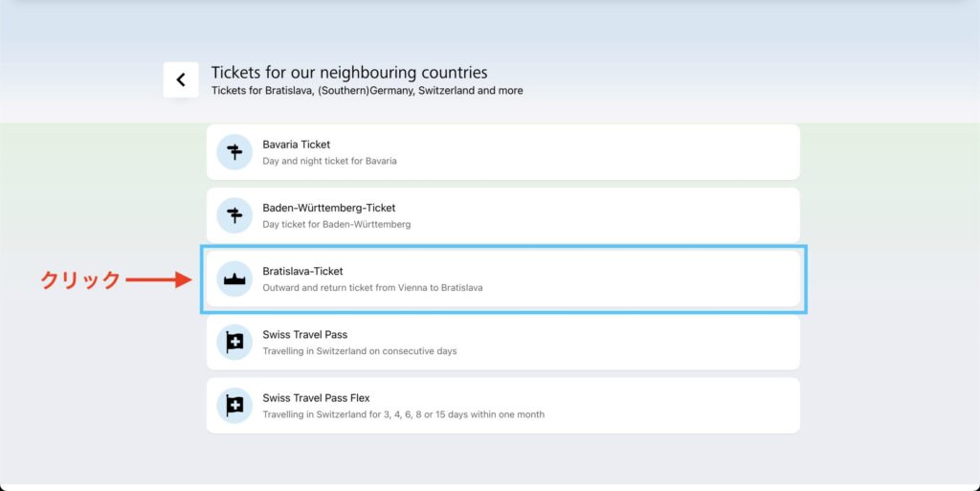Click the subtitle mentioning (Southern)Germany and Switzerland
Image resolution: width=980 pixels, height=491 pixels.
click(367, 91)
